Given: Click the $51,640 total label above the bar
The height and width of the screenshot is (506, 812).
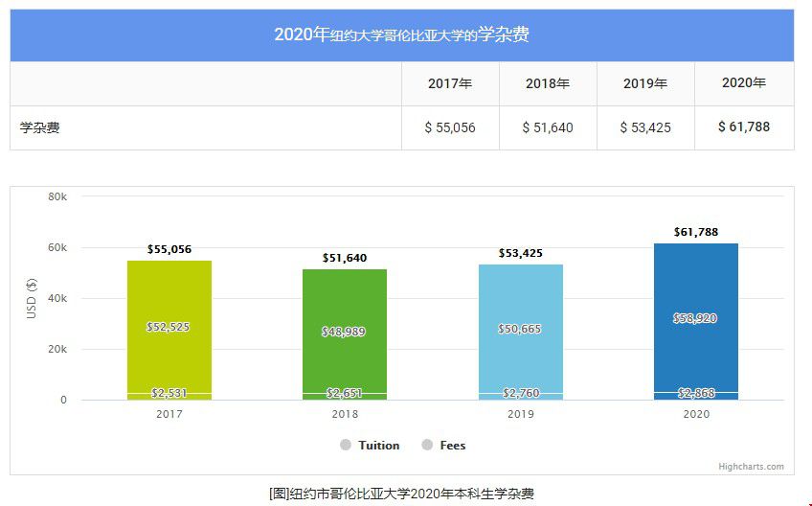Looking at the screenshot, I should click(x=345, y=258).
